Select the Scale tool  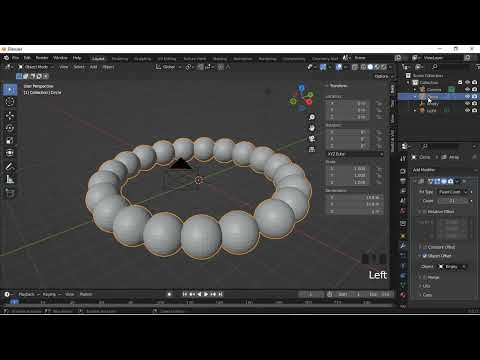click(x=10, y=141)
